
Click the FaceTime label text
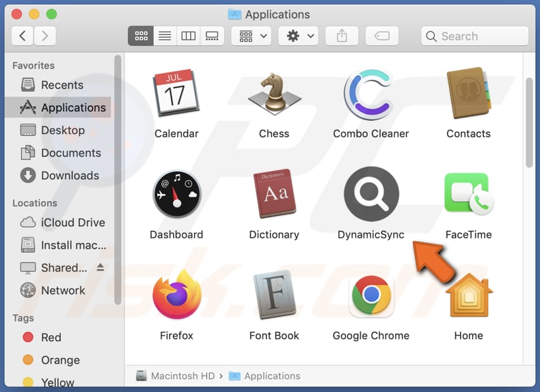click(x=468, y=235)
